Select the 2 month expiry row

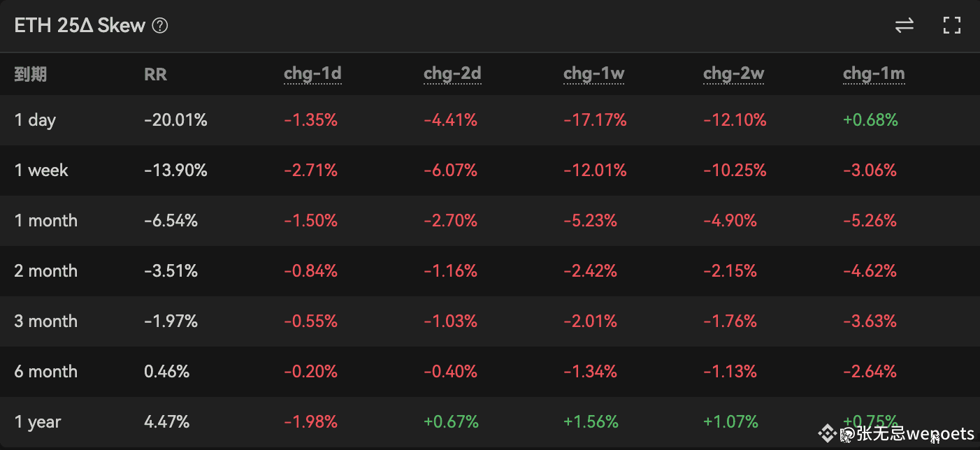click(x=45, y=271)
